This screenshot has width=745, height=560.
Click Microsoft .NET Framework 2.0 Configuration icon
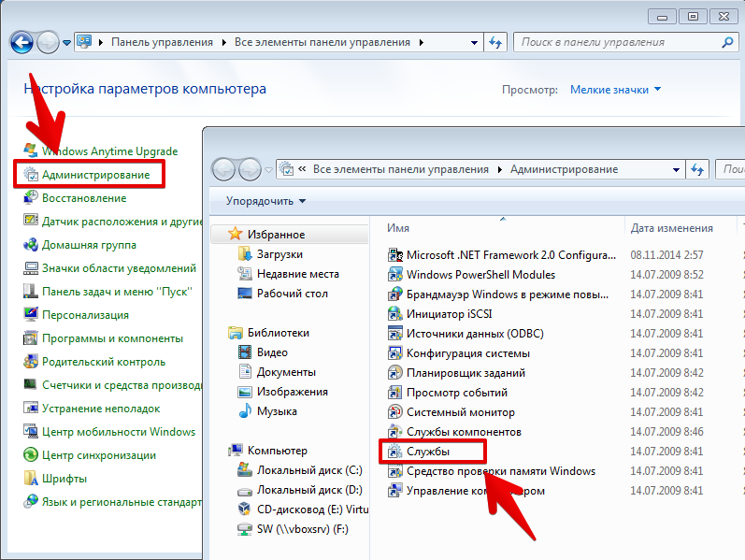coord(395,255)
